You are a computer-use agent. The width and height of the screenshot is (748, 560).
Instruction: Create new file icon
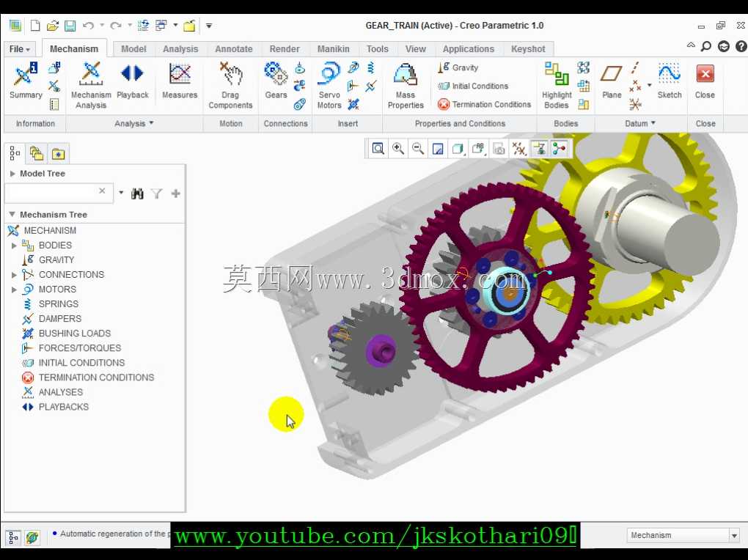[34, 26]
